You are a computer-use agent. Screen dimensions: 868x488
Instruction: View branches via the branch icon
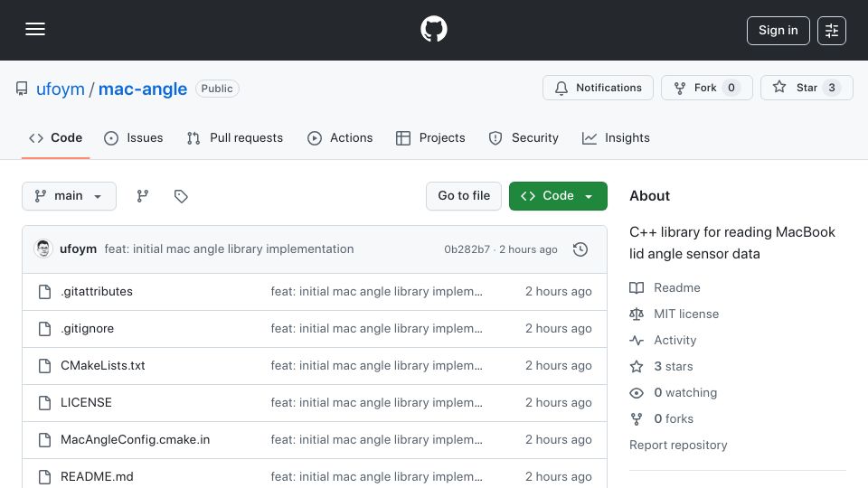coord(143,196)
